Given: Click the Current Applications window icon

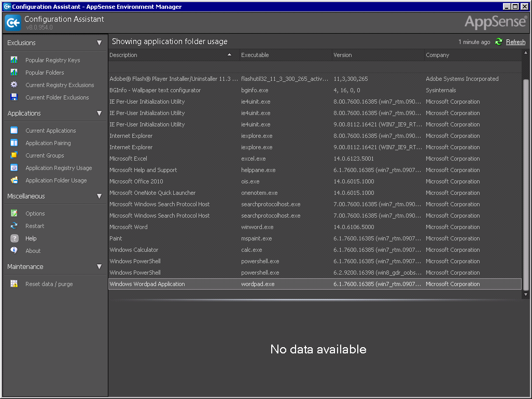Looking at the screenshot, I should tap(14, 131).
